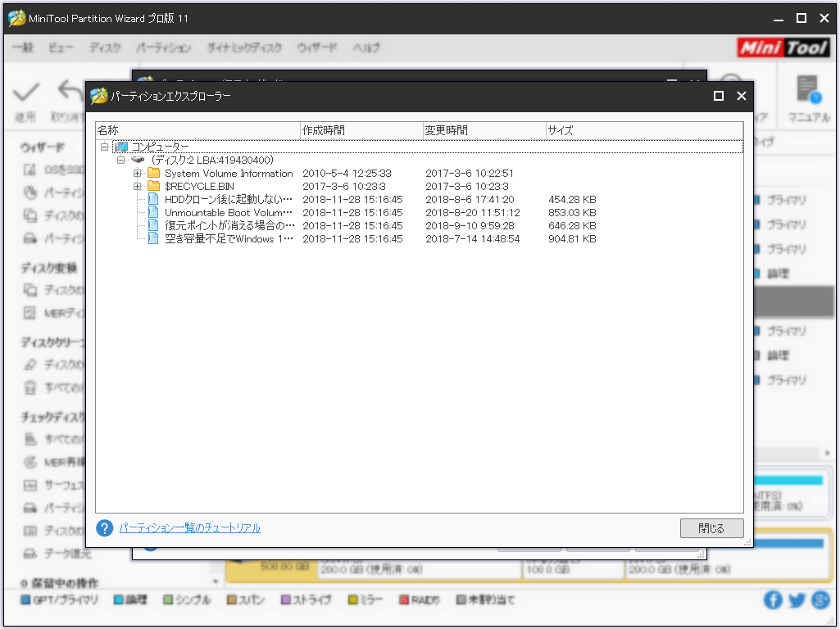The image size is (840, 629).
Task: Click the OSをSSD wizard icon in sidebar
Action: tap(30, 170)
